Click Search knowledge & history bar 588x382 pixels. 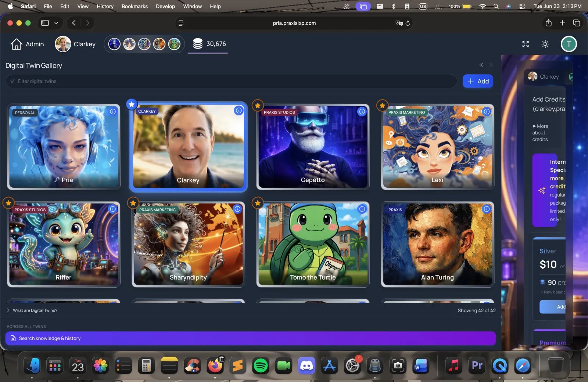pyautogui.click(x=250, y=338)
